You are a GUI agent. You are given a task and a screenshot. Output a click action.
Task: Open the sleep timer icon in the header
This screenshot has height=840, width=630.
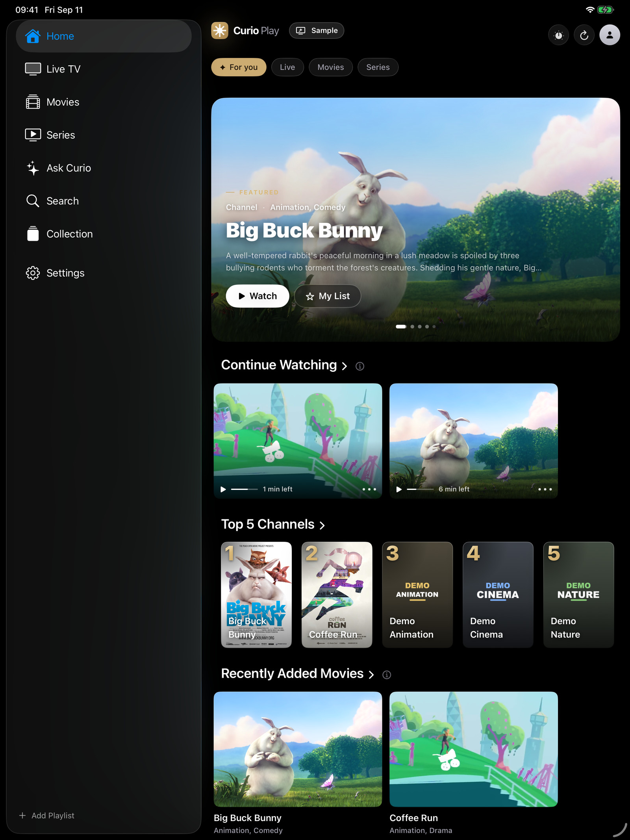point(558,35)
